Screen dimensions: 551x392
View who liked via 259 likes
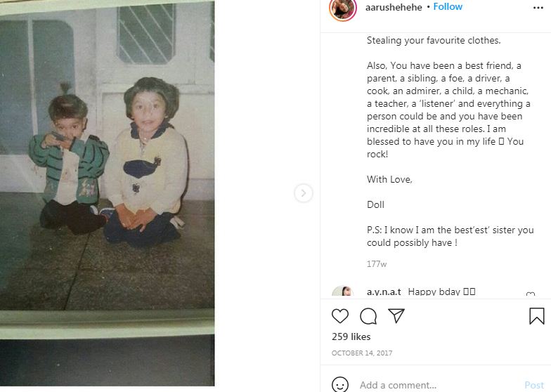[351, 337]
